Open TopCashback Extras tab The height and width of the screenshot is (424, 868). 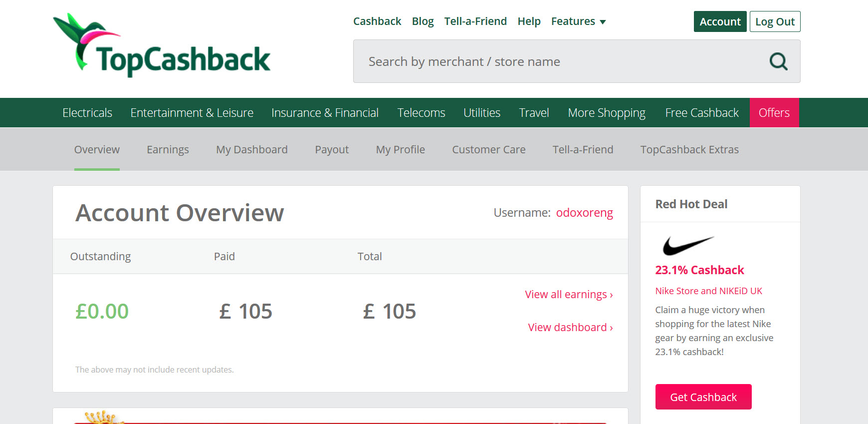pyautogui.click(x=689, y=150)
